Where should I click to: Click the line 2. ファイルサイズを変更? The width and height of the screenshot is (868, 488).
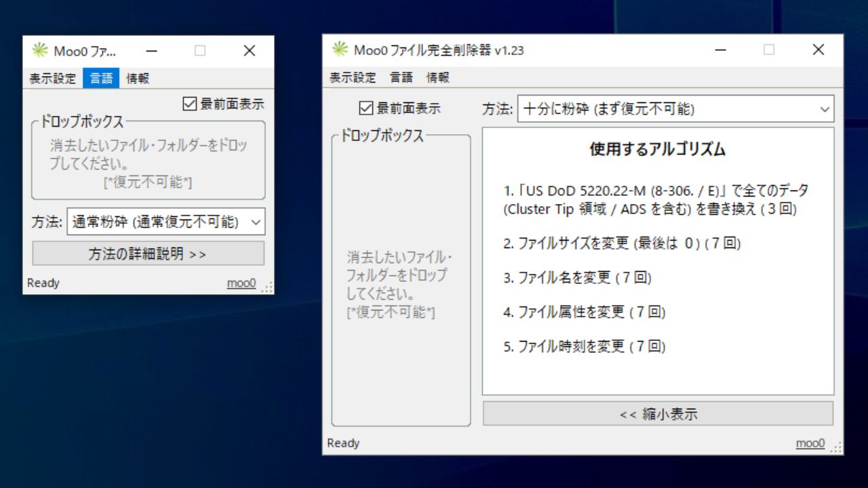[622, 243]
